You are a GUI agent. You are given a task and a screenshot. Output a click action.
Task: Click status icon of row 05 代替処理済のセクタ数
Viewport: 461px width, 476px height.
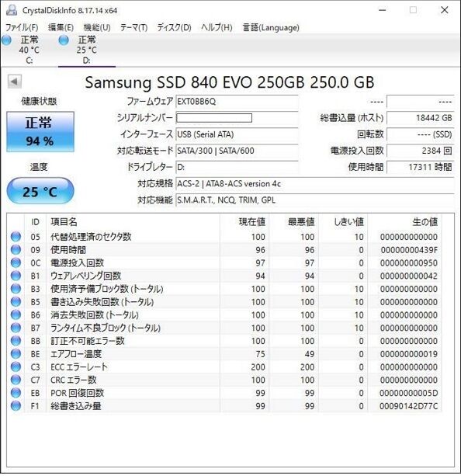coord(16,237)
